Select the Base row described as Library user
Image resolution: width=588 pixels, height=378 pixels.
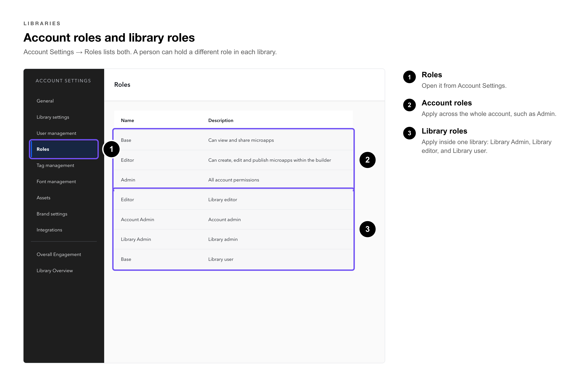(233, 259)
